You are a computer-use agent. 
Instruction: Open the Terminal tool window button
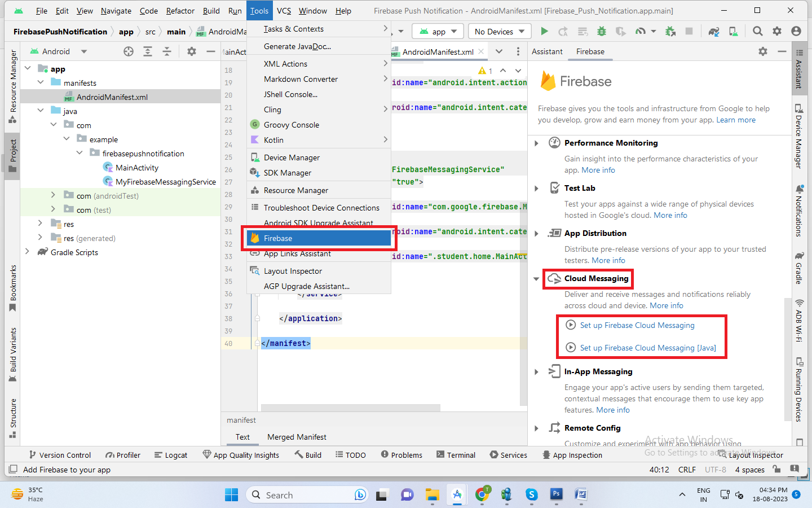click(x=456, y=455)
